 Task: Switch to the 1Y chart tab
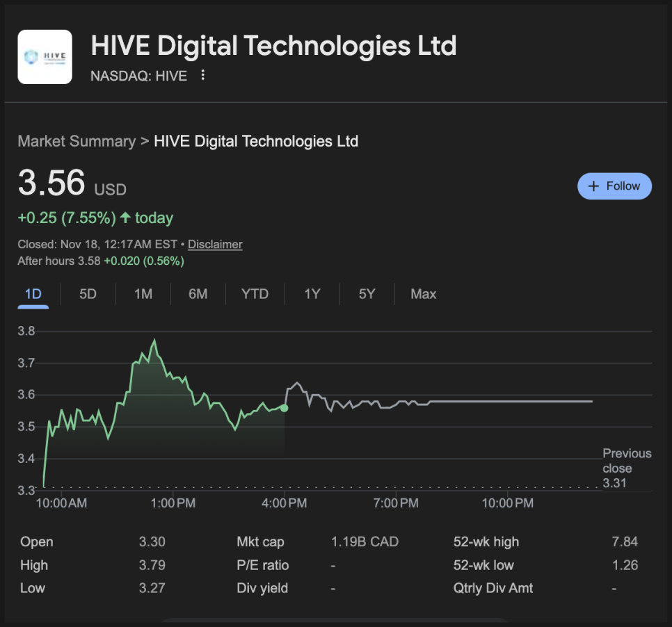click(x=312, y=294)
